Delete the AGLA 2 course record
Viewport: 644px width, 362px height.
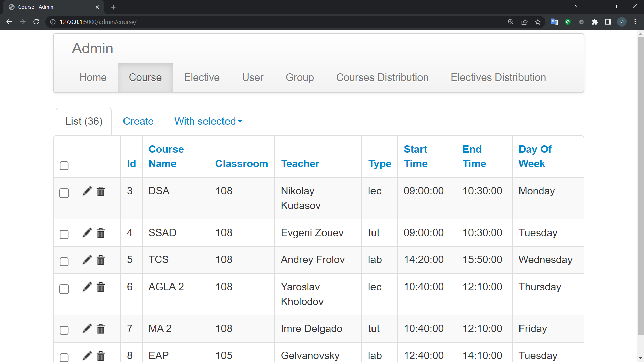pyautogui.click(x=101, y=287)
